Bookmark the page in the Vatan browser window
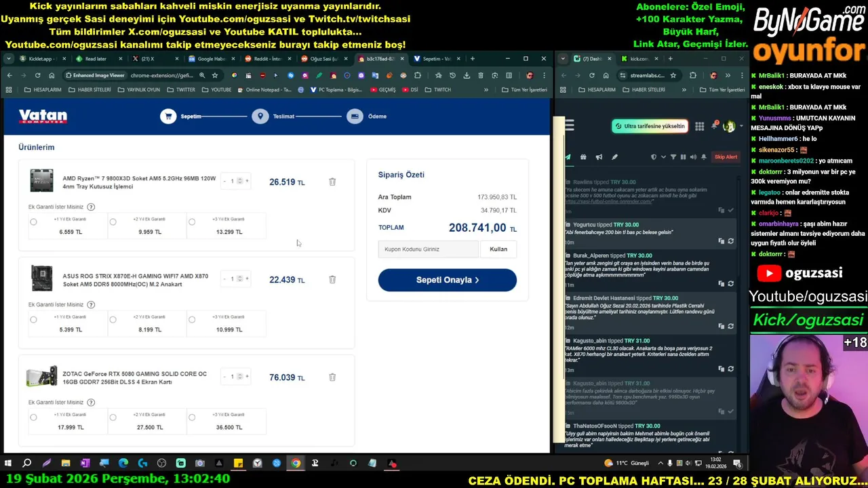The image size is (868, 488). point(214,75)
